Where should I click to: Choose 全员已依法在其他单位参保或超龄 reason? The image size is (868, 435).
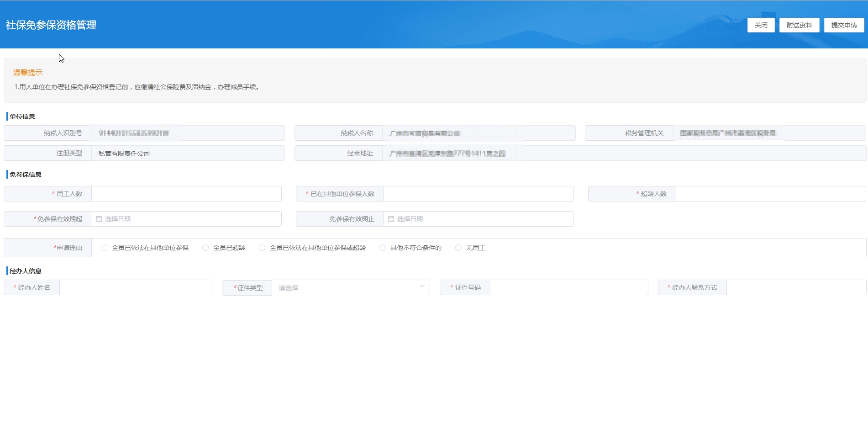[x=262, y=248]
